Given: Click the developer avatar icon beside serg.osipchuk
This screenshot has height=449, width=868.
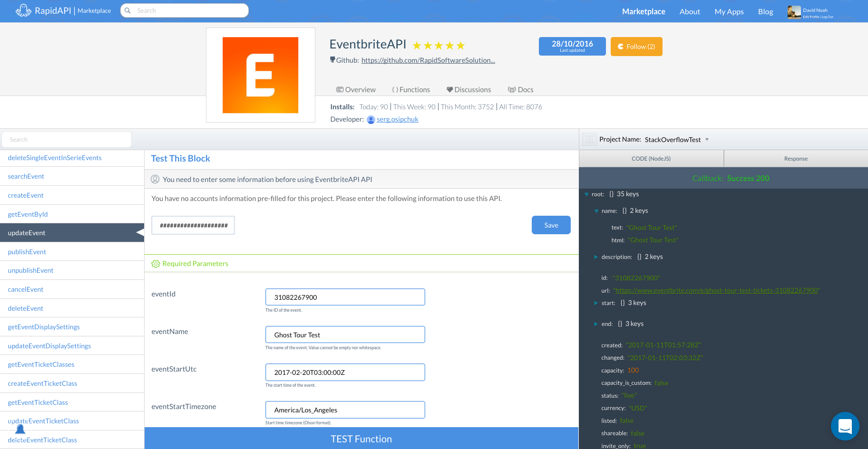Looking at the screenshot, I should [x=371, y=119].
